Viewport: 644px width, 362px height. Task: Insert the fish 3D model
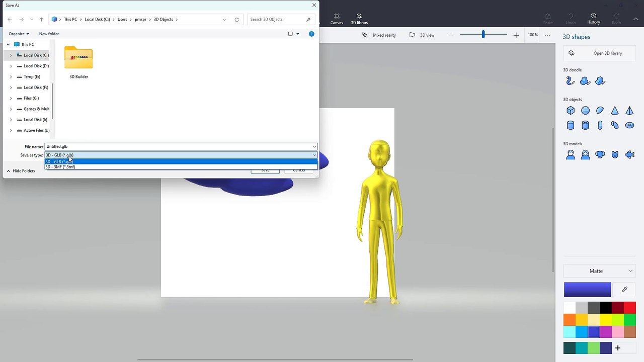click(629, 155)
